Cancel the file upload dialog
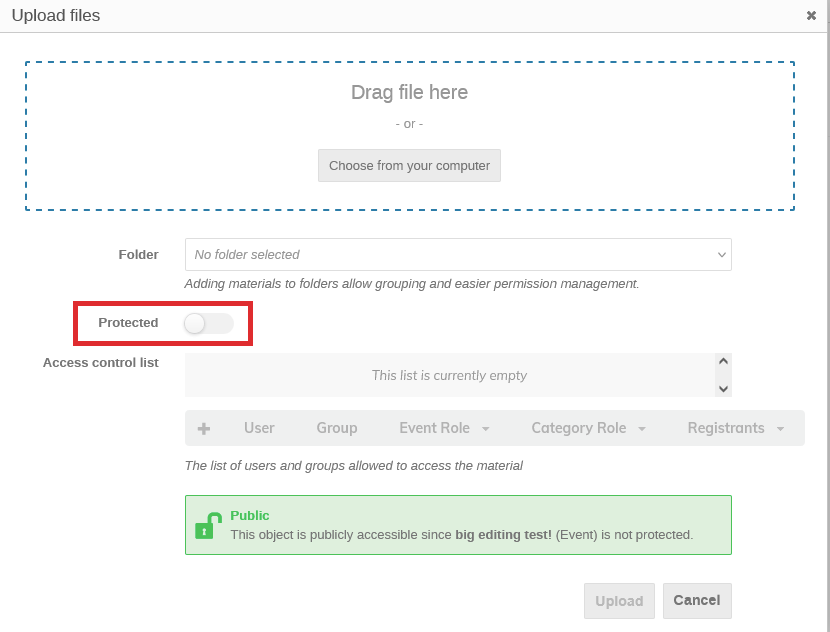830x632 pixels. (697, 601)
